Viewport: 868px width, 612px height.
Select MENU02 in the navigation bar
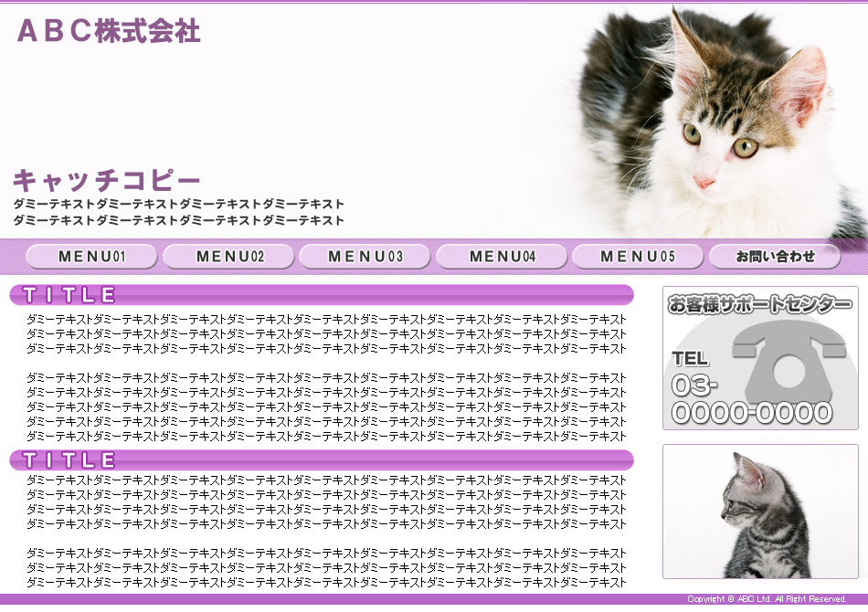point(228,257)
